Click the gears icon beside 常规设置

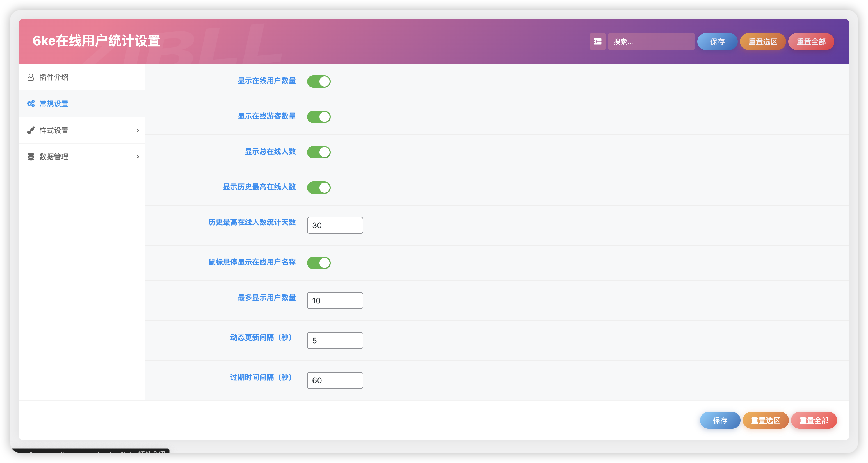31,103
